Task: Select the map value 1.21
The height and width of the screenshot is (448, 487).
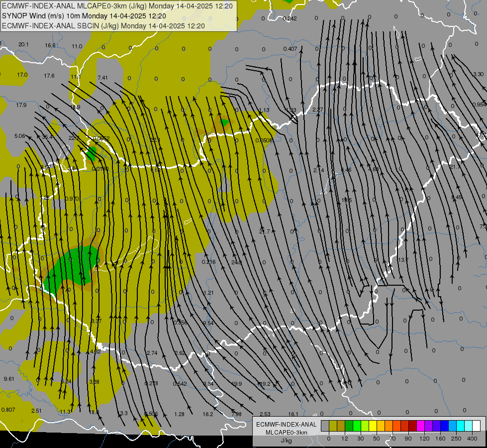Action: point(209,293)
